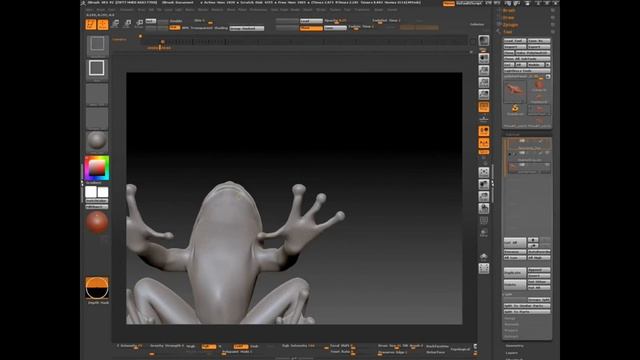This screenshot has width=640, height=360.
Task: Move selected SubTool down with arrow button
Action: (x=533, y=245)
